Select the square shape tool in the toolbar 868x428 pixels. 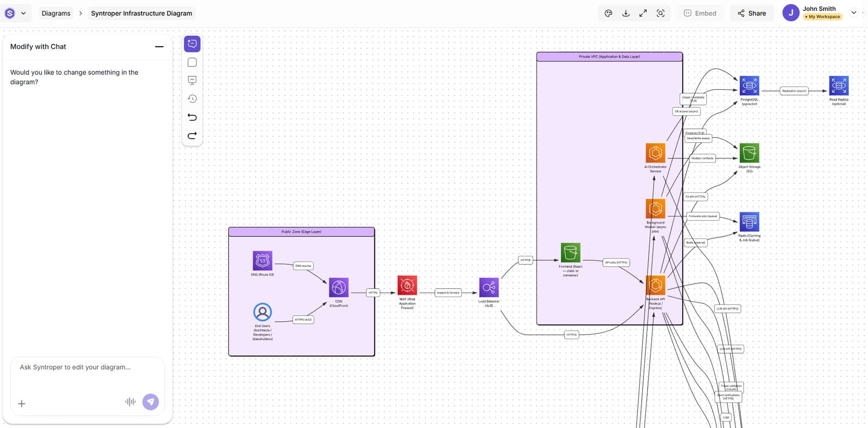coord(192,63)
